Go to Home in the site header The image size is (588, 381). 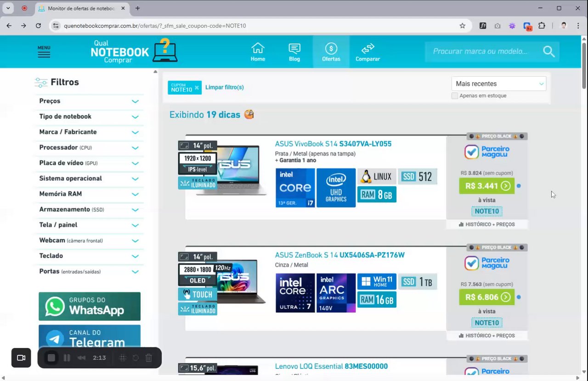tap(258, 52)
